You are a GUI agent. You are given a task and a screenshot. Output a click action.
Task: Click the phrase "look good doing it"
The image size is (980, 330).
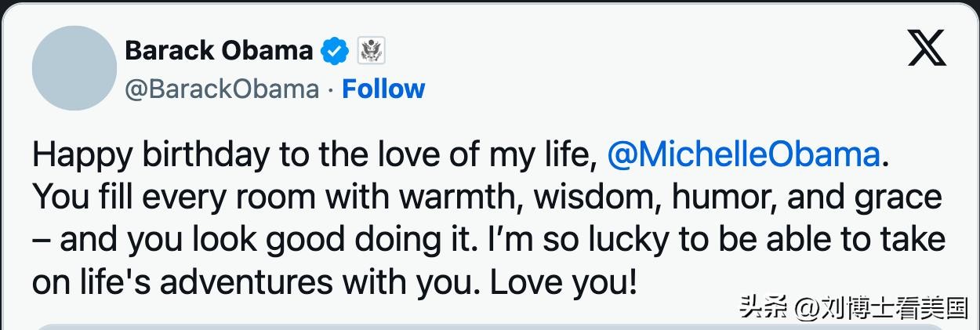click(339, 239)
